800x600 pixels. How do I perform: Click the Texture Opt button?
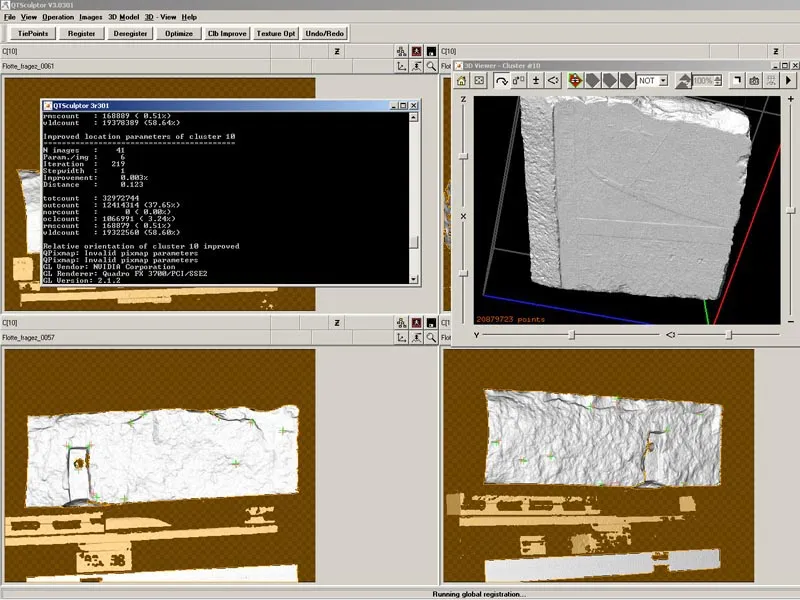coord(276,34)
